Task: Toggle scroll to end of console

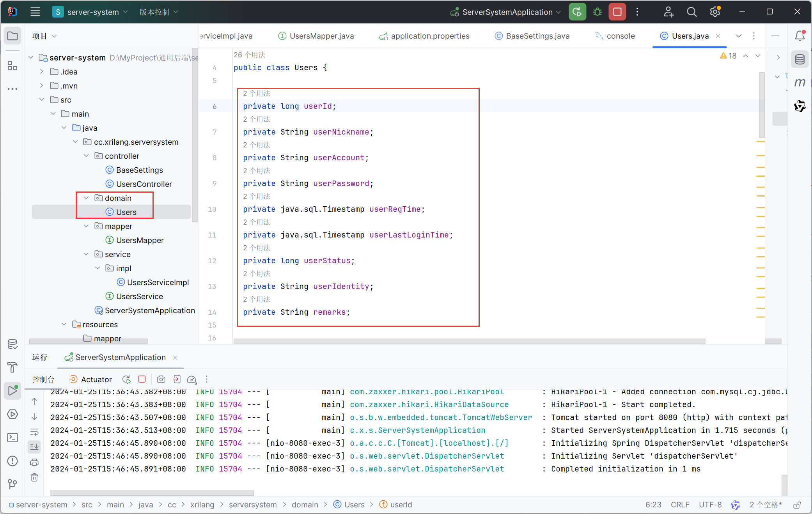Action: [x=34, y=447]
